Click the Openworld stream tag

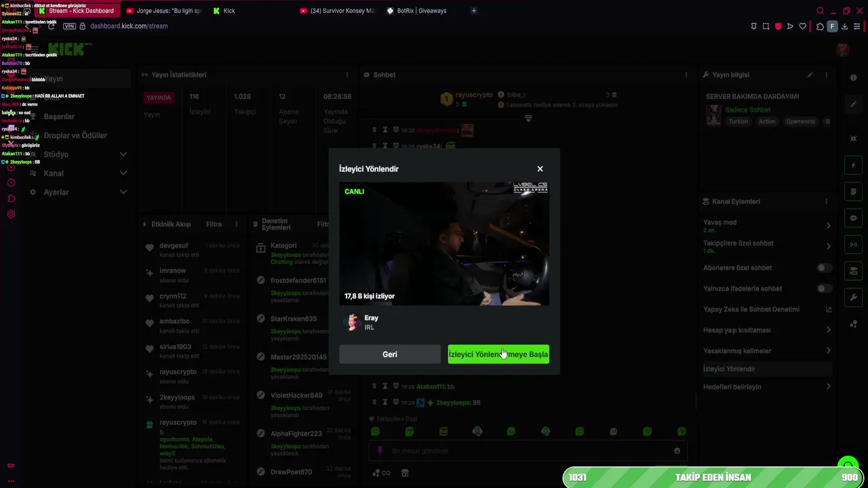[x=800, y=122]
